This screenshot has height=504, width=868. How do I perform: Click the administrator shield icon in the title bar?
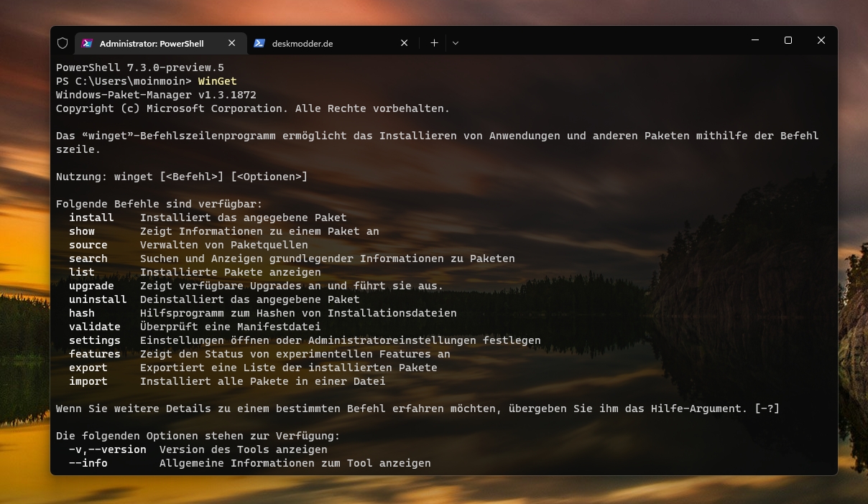pyautogui.click(x=63, y=43)
